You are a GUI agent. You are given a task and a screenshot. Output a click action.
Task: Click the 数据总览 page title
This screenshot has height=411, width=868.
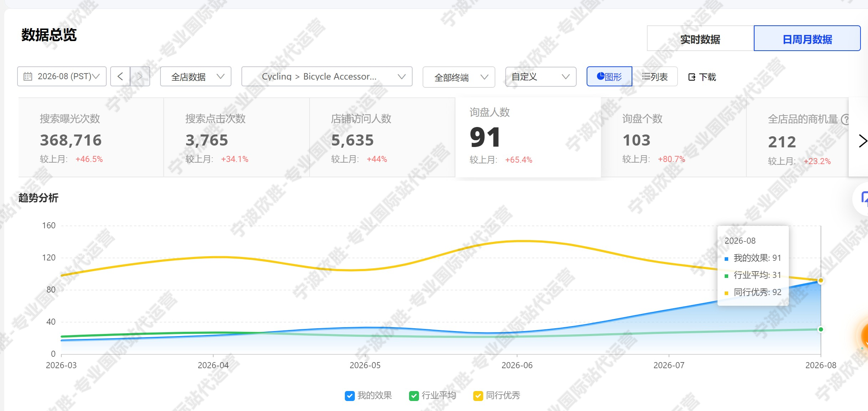49,35
